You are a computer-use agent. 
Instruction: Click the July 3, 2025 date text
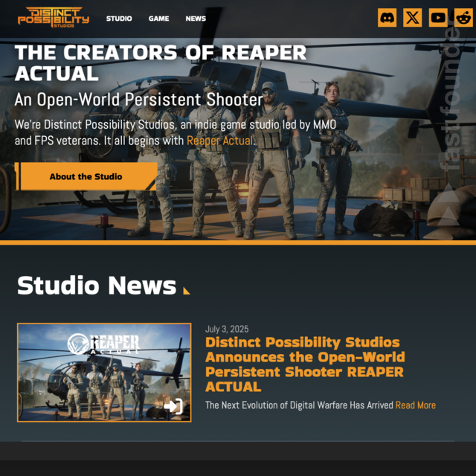[x=227, y=329]
